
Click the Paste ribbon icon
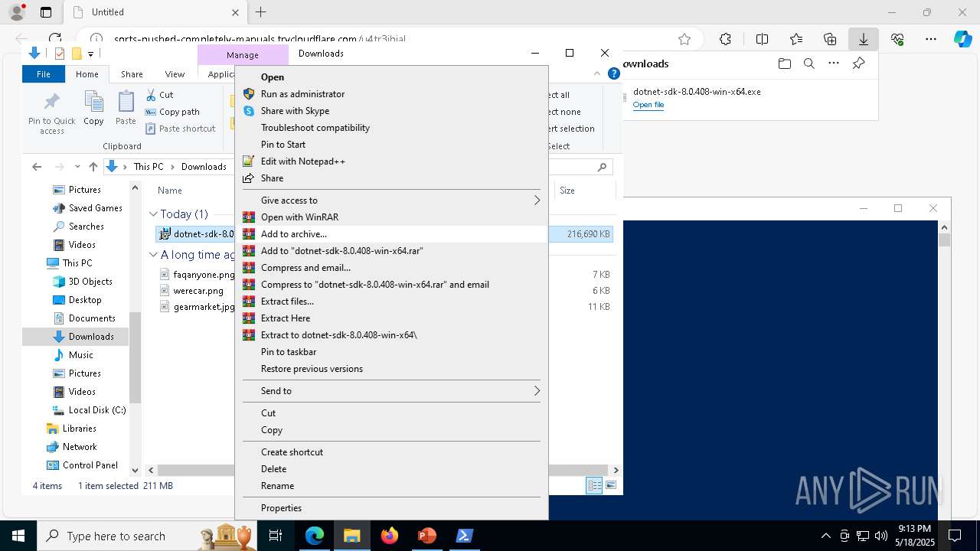tap(126, 108)
